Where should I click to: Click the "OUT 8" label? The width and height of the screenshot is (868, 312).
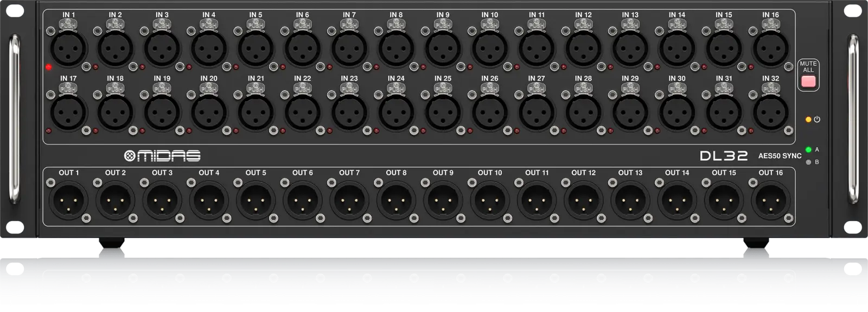click(x=396, y=173)
